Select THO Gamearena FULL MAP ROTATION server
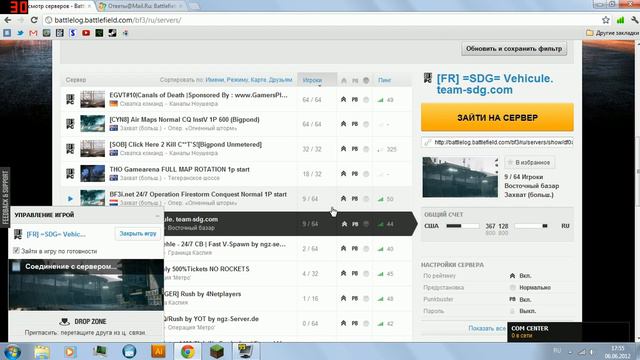This screenshot has height=360, width=640. [x=237, y=174]
